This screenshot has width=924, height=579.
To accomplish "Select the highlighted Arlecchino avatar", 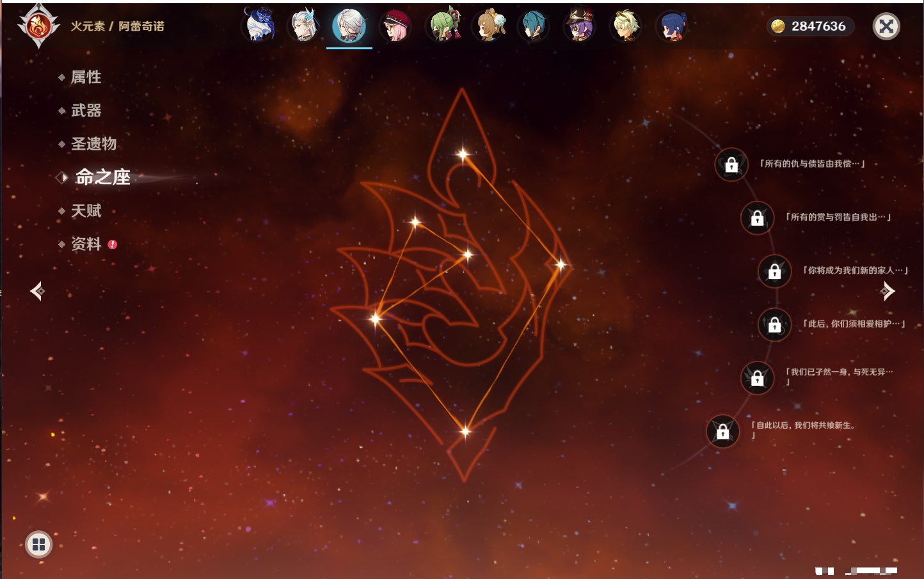I will tap(349, 26).
